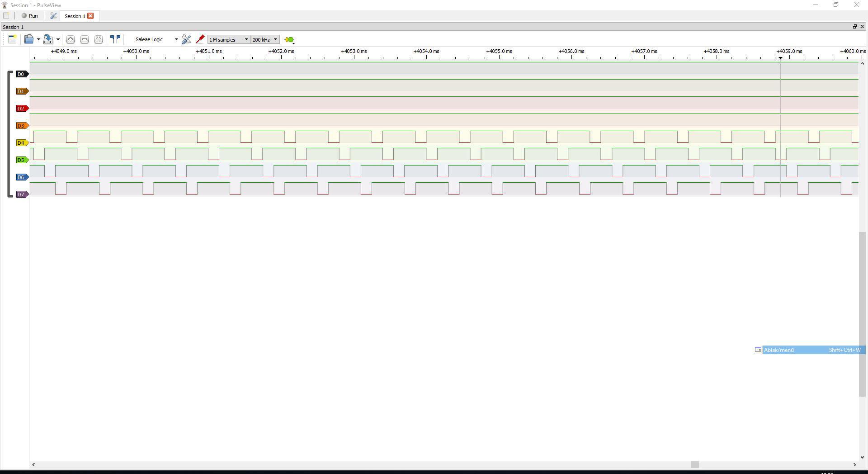Click the Save file disk icon

[x=48, y=39]
